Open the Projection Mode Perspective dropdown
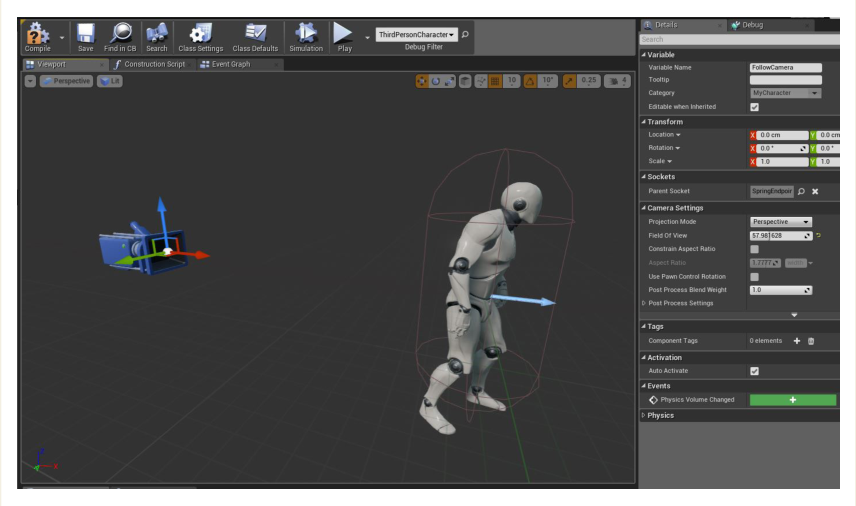The height and width of the screenshot is (506, 856). [x=781, y=222]
